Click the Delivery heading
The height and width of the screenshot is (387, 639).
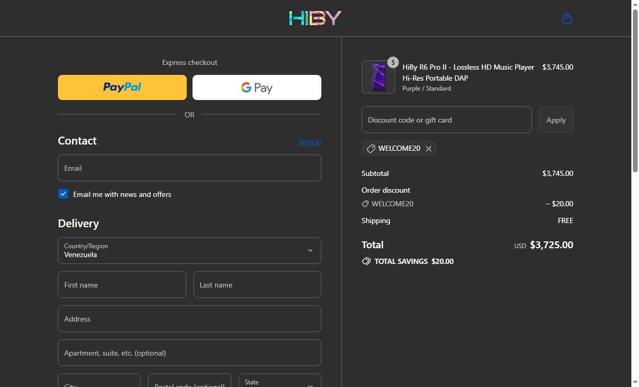[78, 224]
